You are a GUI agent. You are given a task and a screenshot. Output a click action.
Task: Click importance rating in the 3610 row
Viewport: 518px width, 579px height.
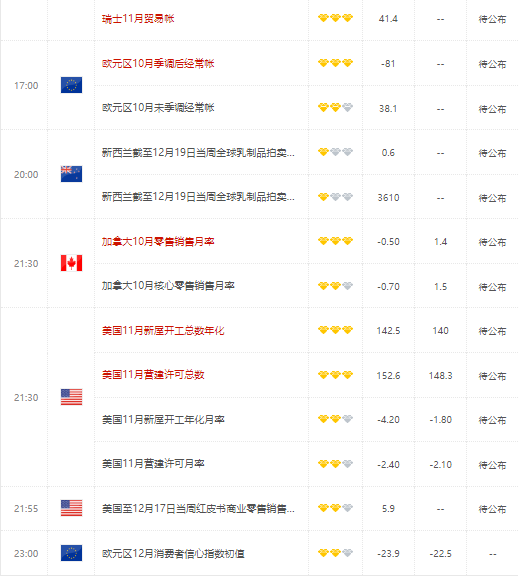335,197
